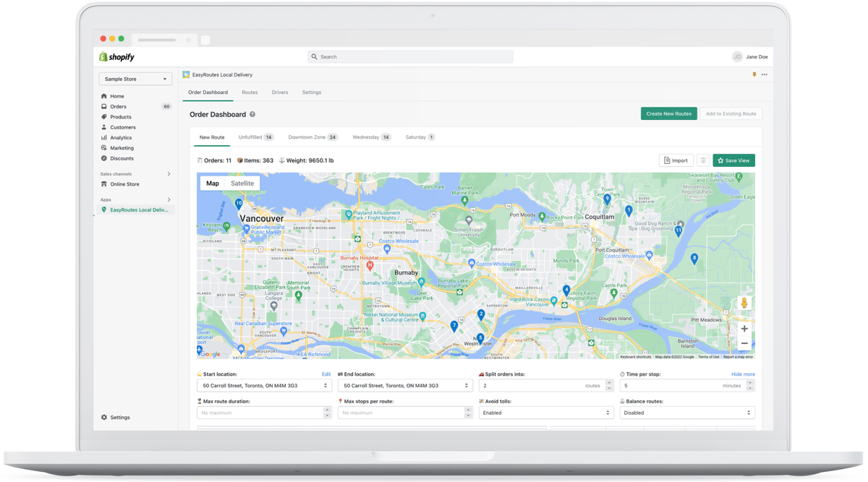Click the Order Dashboard help question icon
Viewport: 868px width, 482px height.
click(x=252, y=114)
